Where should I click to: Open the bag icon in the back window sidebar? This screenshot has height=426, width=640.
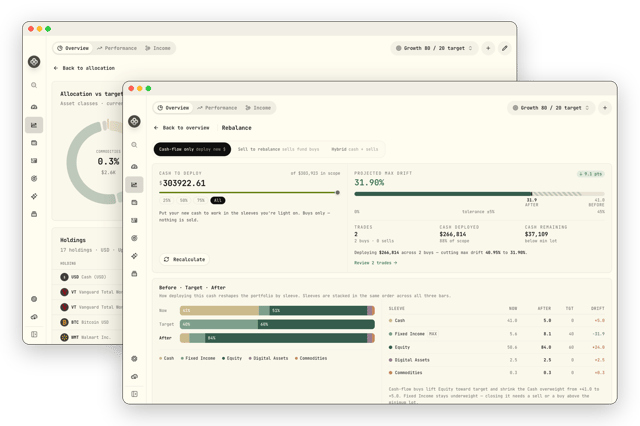pyautogui.click(x=34, y=214)
